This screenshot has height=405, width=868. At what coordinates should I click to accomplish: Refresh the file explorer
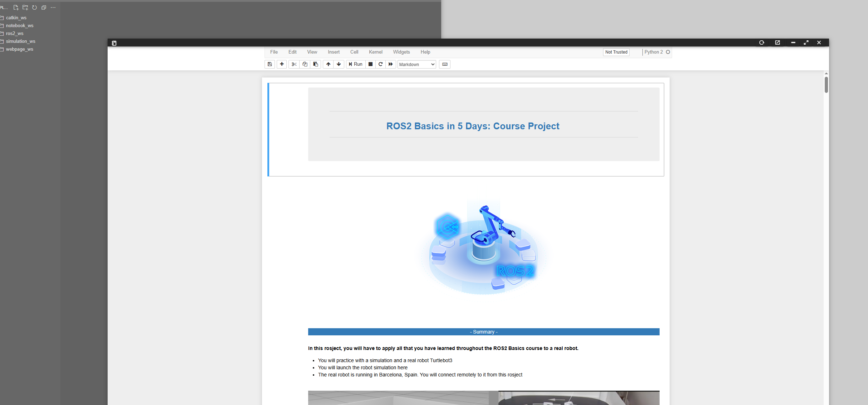[x=34, y=7]
